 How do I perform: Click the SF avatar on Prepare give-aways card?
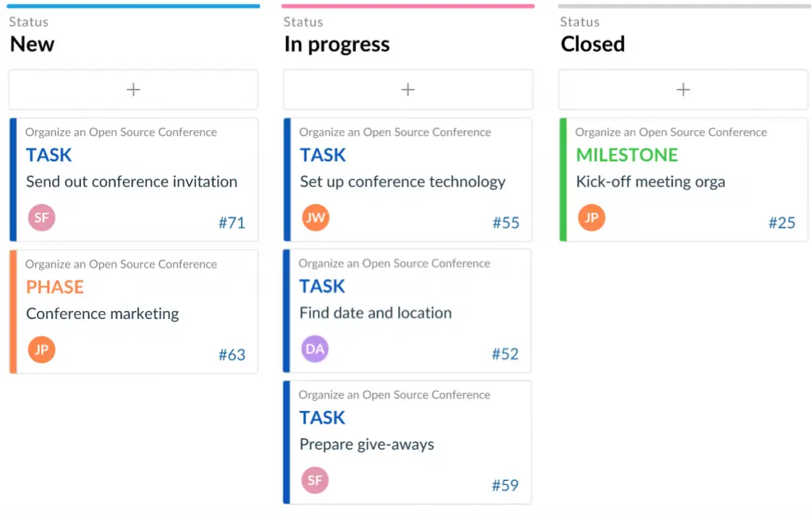coord(316,480)
